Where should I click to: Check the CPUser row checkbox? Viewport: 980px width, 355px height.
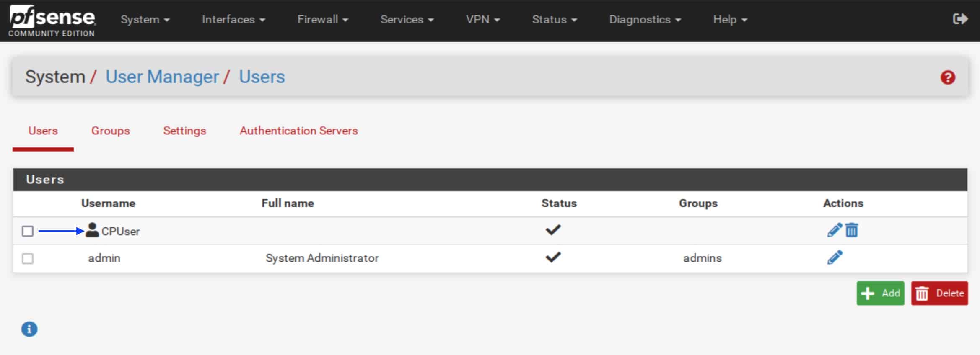coord(28,231)
